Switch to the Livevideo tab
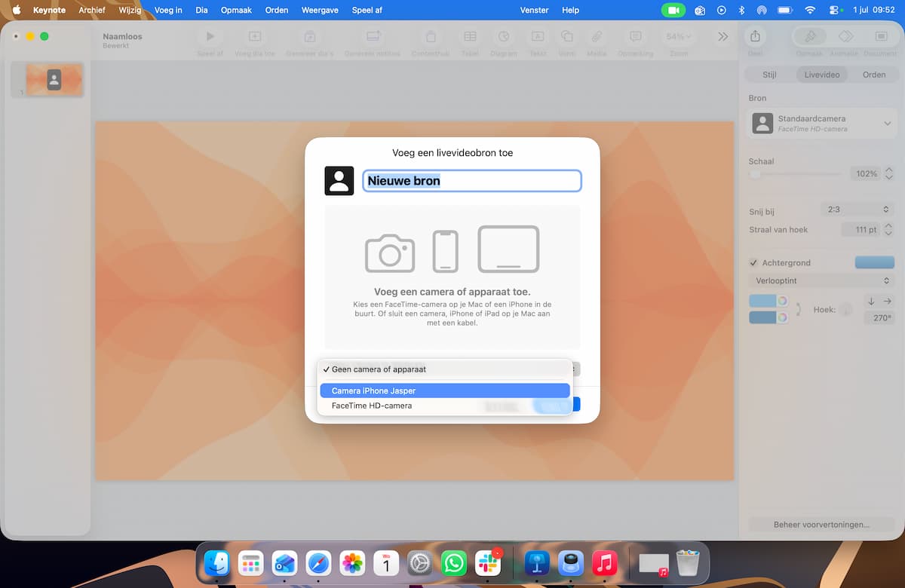This screenshot has height=588, width=905. pyautogui.click(x=821, y=75)
